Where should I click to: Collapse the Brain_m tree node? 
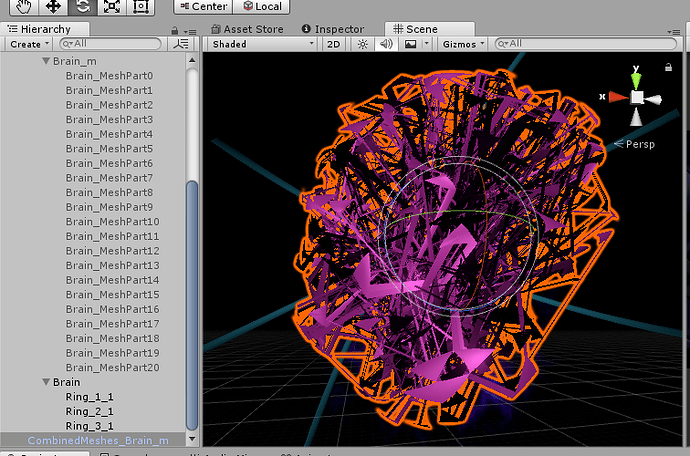pyautogui.click(x=46, y=62)
